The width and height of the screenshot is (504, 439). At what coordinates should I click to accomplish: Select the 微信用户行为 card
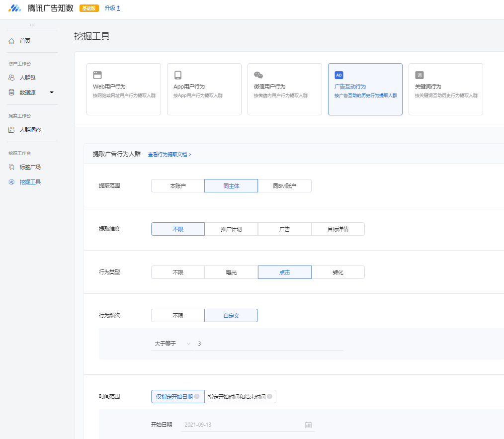(285, 89)
